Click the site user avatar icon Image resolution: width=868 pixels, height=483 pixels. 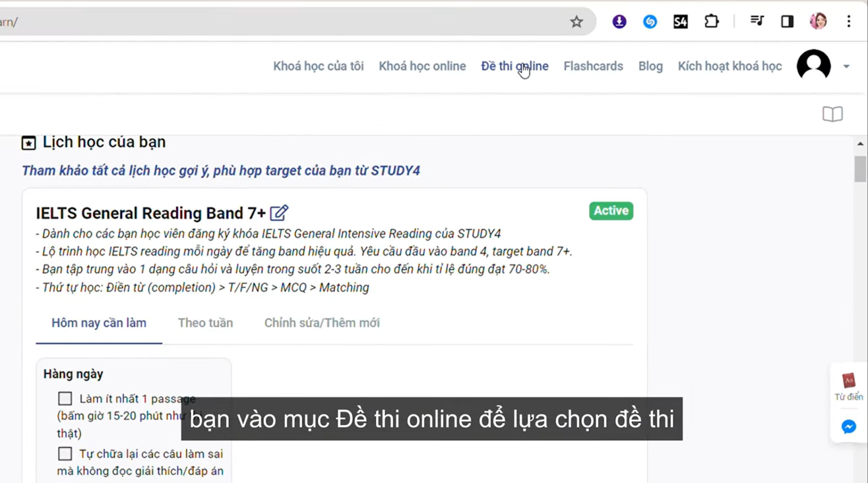click(813, 66)
